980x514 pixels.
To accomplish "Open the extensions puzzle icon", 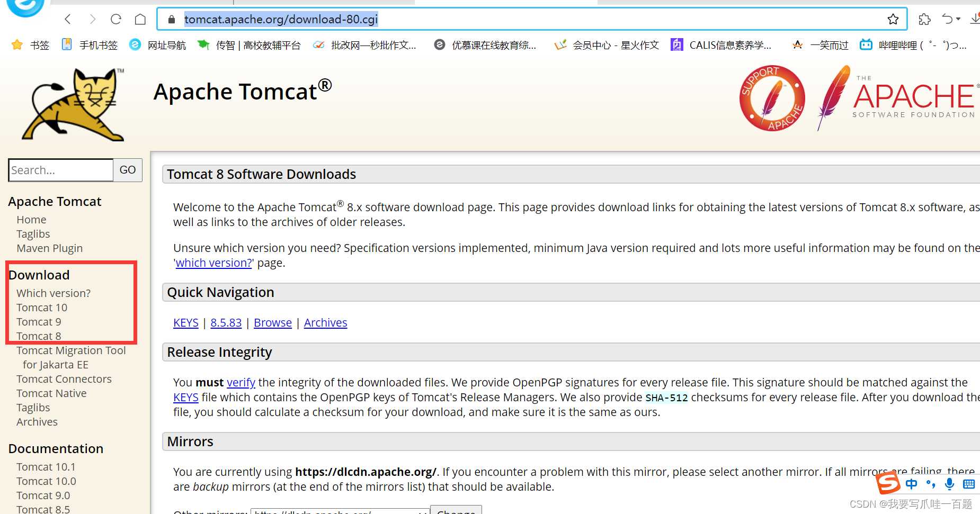I will coord(924,20).
